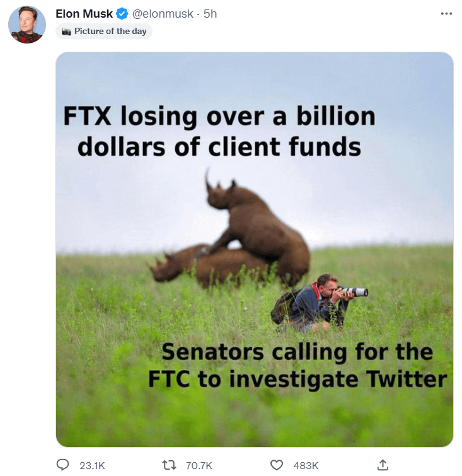Click the camera emoji in the topic chip
The height and width of the screenshot is (476, 462).
[x=66, y=32]
